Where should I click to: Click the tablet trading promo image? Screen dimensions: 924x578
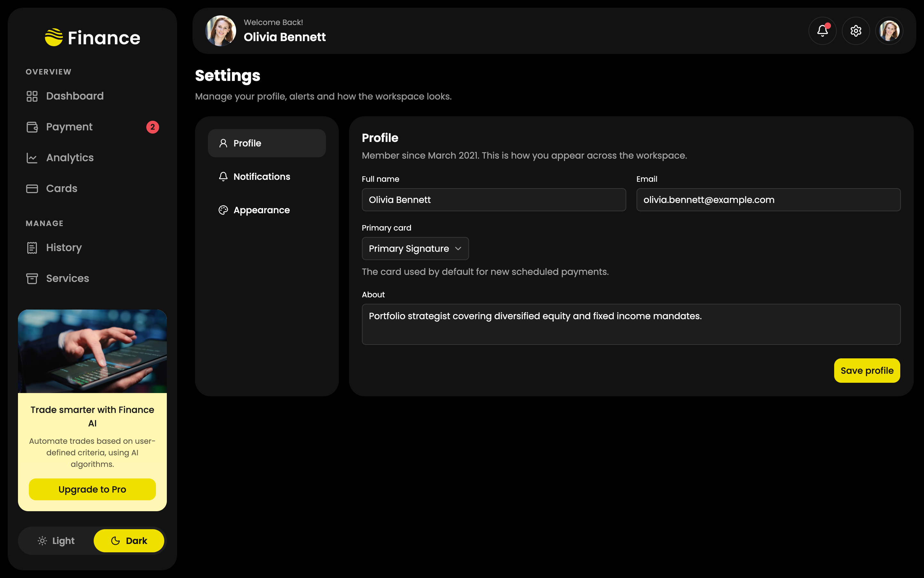point(92,351)
